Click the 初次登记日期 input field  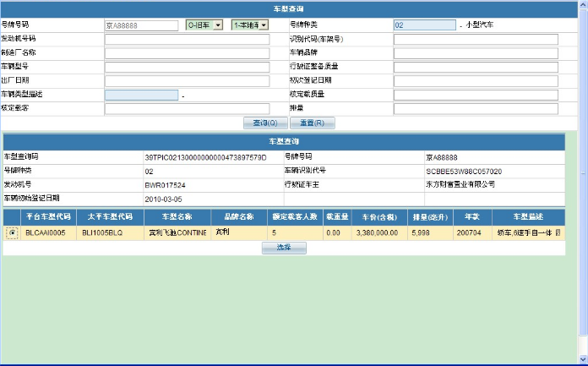pos(476,80)
